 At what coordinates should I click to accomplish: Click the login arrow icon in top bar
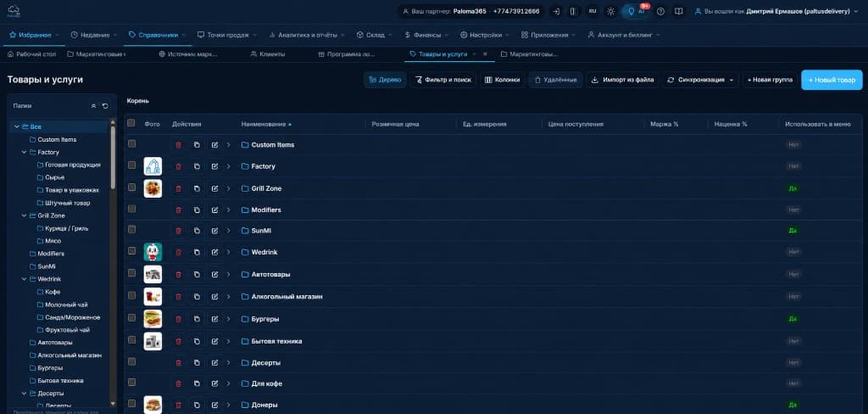coord(556,11)
